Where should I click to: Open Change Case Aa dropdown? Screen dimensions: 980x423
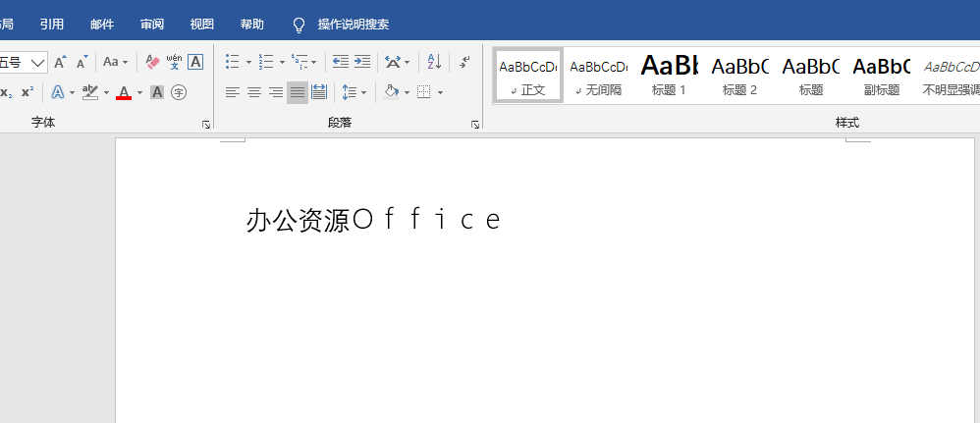[x=116, y=62]
